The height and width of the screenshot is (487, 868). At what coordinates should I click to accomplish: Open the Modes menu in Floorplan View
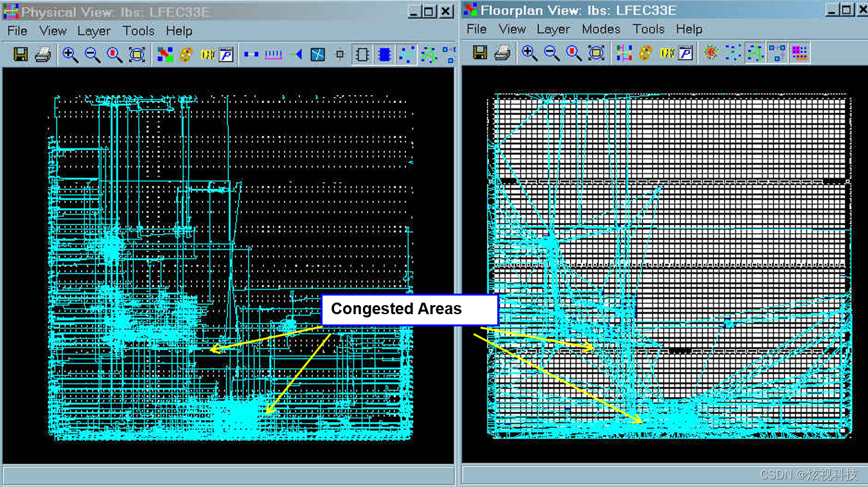click(601, 29)
